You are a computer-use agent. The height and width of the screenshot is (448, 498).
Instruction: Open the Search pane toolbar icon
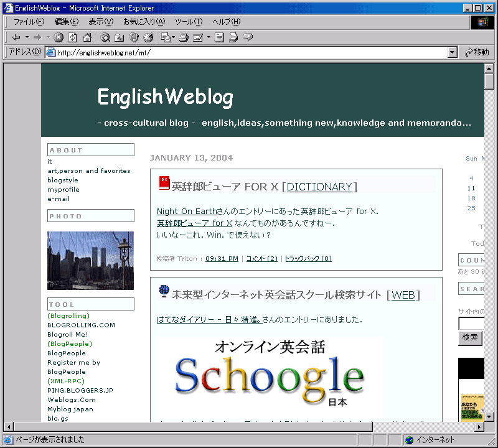click(105, 37)
